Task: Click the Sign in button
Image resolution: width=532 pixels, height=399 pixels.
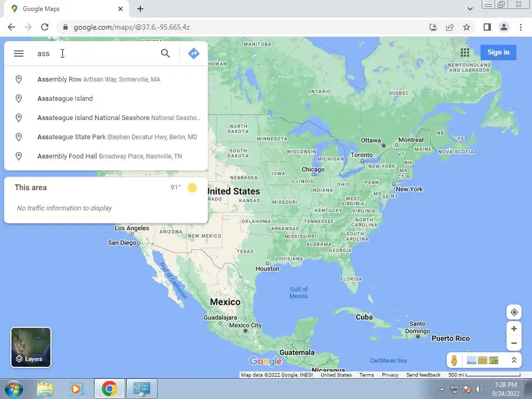Action: point(498,52)
